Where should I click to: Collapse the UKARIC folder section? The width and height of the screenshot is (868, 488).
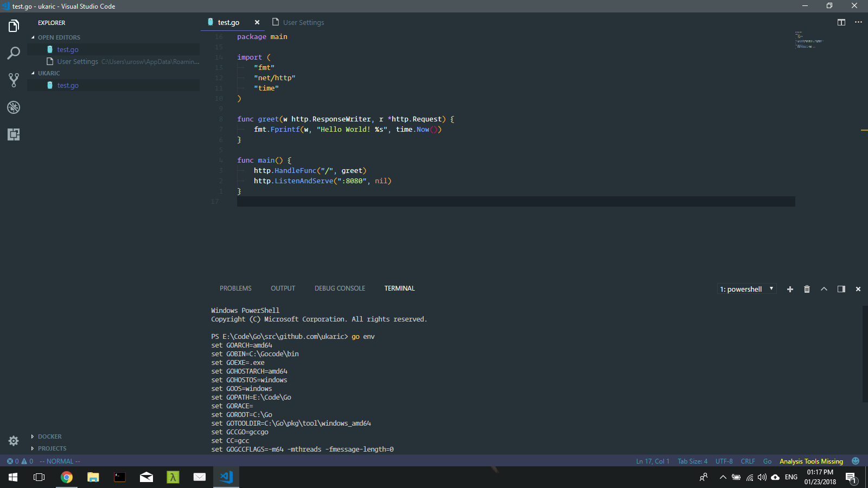49,73
